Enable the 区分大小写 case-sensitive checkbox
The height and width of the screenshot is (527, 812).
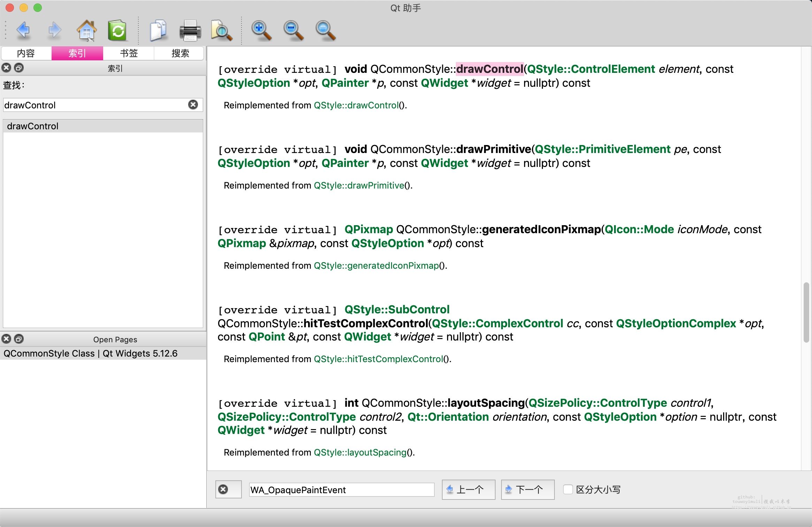(568, 489)
